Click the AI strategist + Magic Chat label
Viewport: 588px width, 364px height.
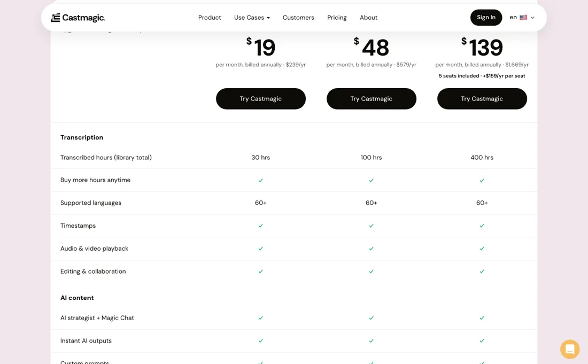point(97,318)
